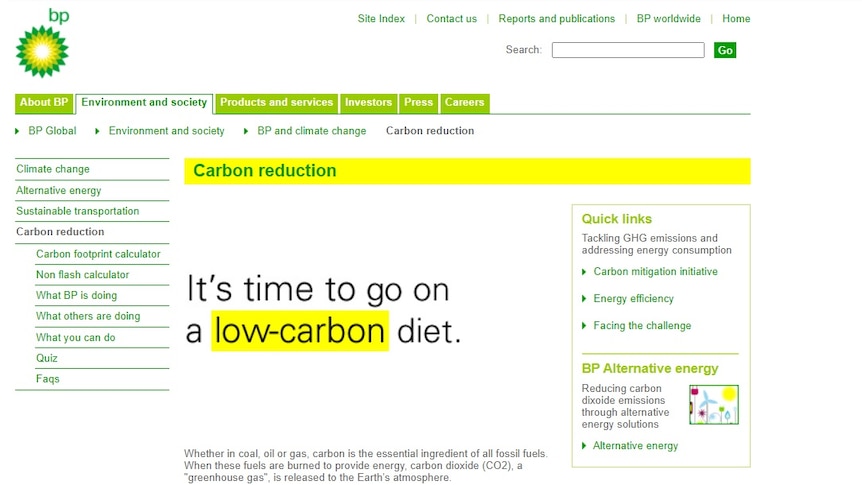Open What others are doing page
This screenshot has width=862, height=485.
click(88, 316)
